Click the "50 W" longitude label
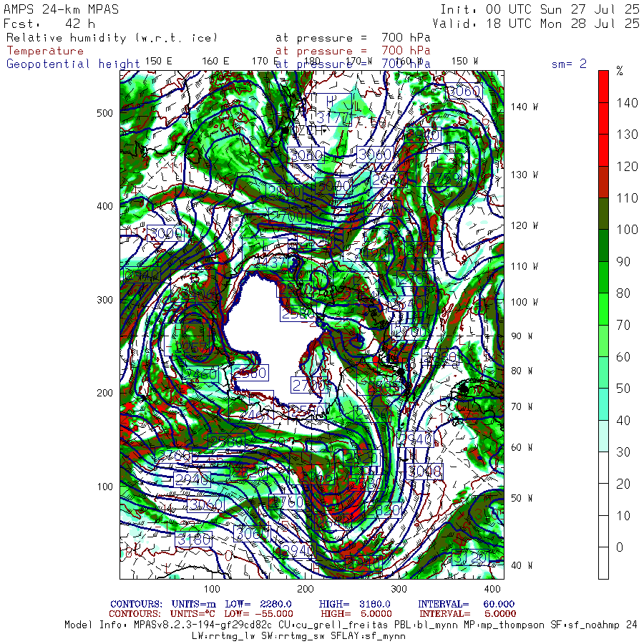Image resolution: width=644 pixels, height=644 pixels. (x=522, y=498)
